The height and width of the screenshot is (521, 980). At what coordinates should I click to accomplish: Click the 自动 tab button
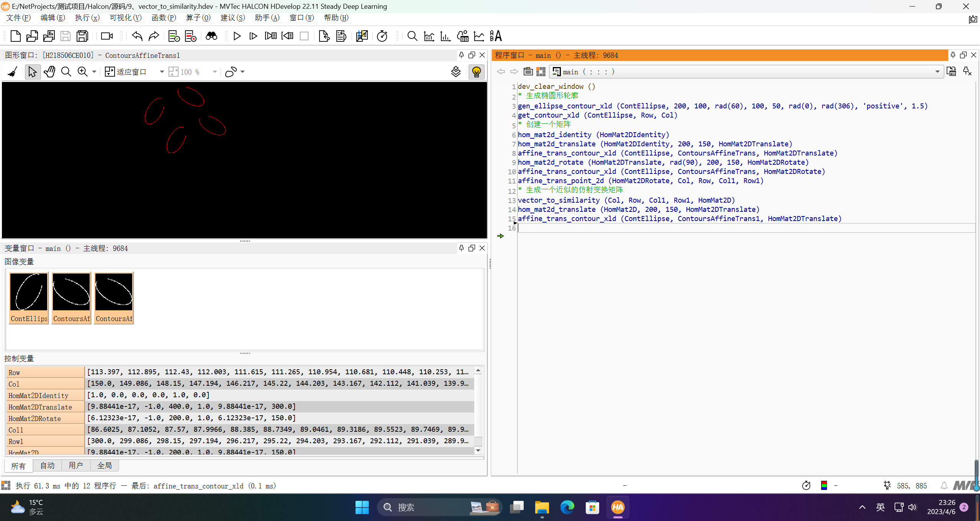(x=47, y=465)
